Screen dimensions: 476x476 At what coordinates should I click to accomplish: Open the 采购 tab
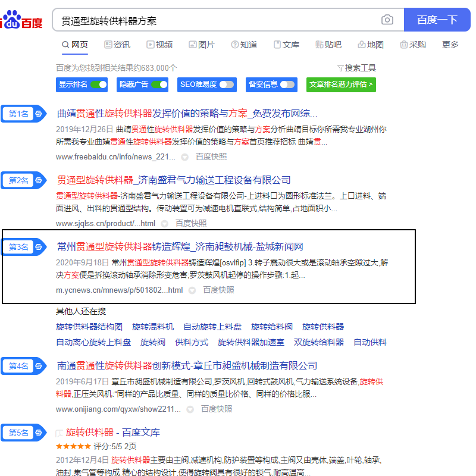(x=413, y=45)
